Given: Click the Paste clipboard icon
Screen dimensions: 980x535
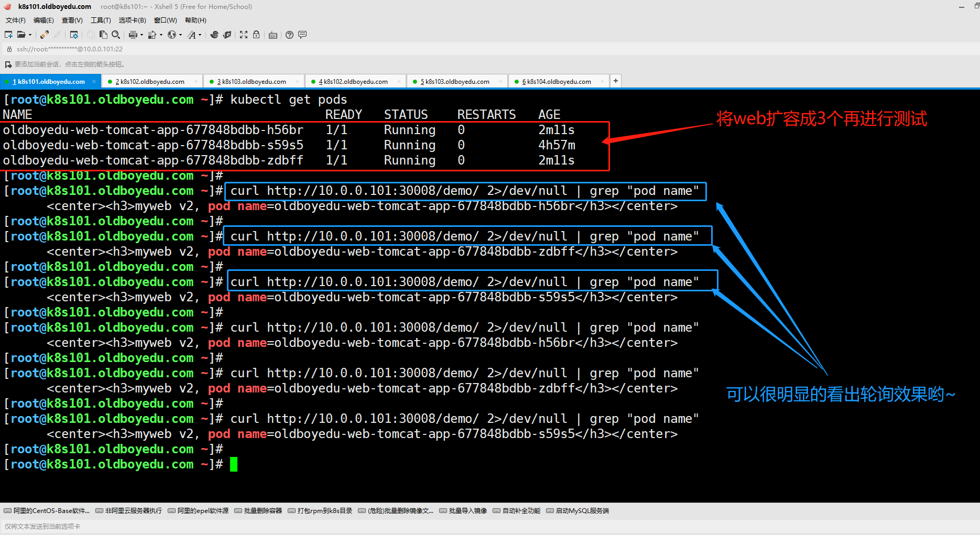Looking at the screenshot, I should pos(103,35).
